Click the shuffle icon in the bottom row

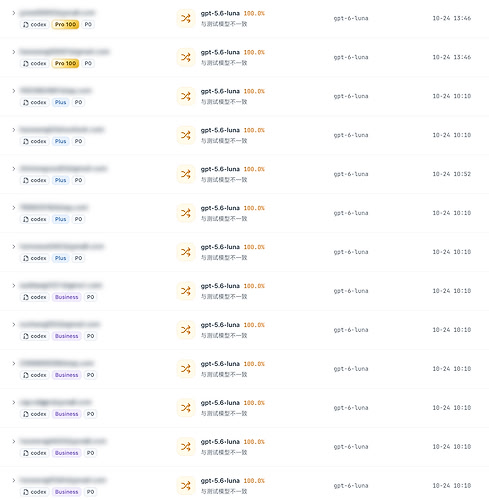click(186, 486)
